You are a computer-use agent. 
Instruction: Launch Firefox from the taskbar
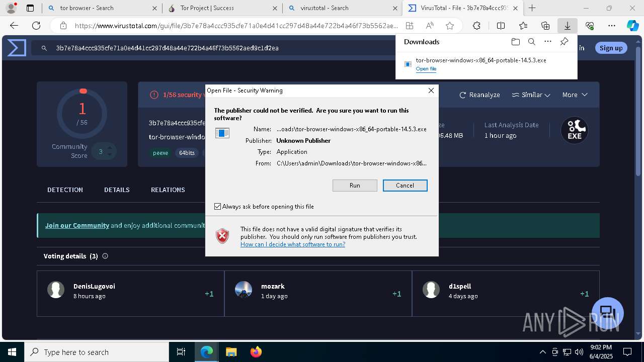256,352
